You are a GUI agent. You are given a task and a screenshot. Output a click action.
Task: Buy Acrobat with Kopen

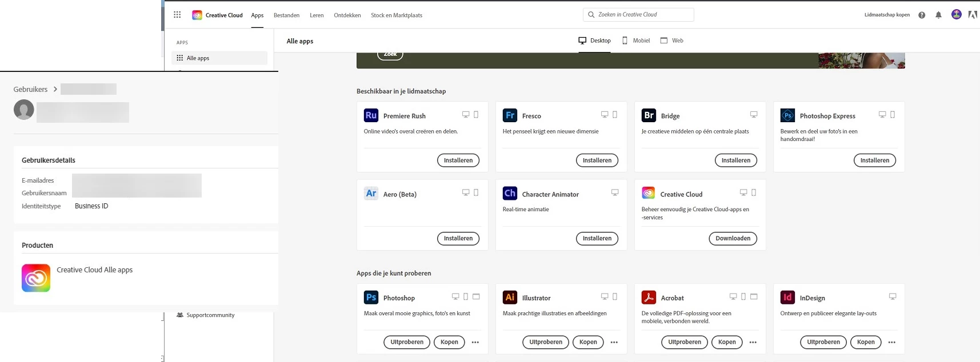(727, 343)
